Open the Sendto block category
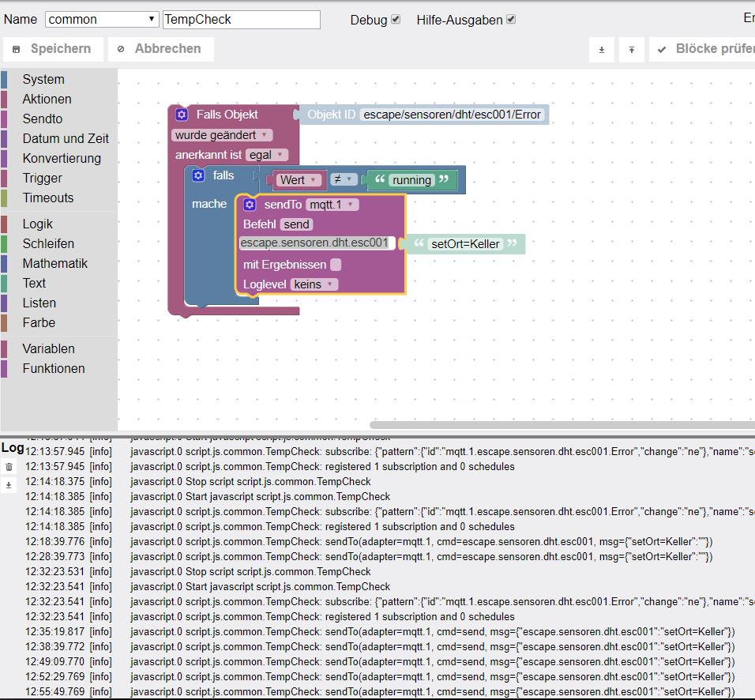Viewport: 755px width, 700px height. (x=43, y=119)
